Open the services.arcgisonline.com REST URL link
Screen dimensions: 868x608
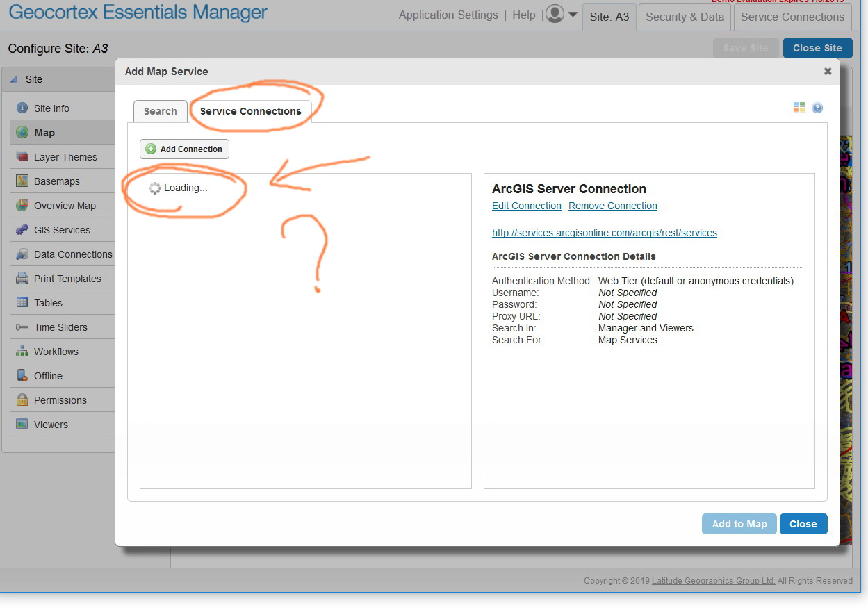[x=605, y=233]
